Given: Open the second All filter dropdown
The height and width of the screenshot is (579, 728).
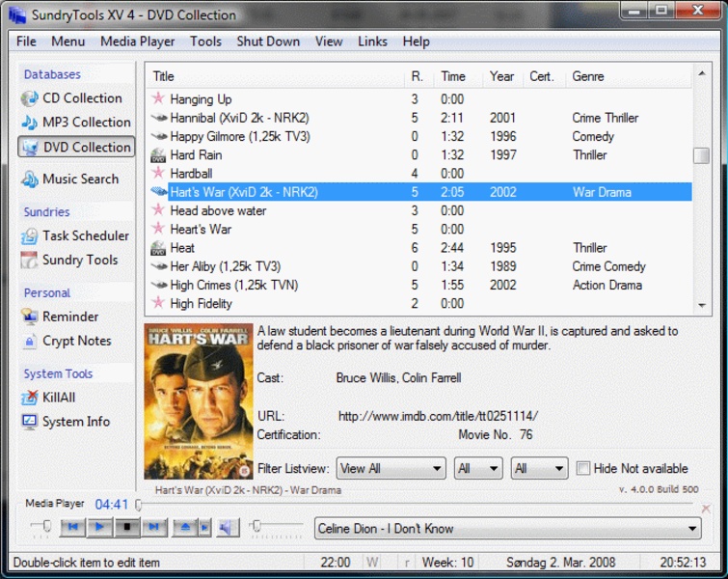Looking at the screenshot, I should click(540, 468).
